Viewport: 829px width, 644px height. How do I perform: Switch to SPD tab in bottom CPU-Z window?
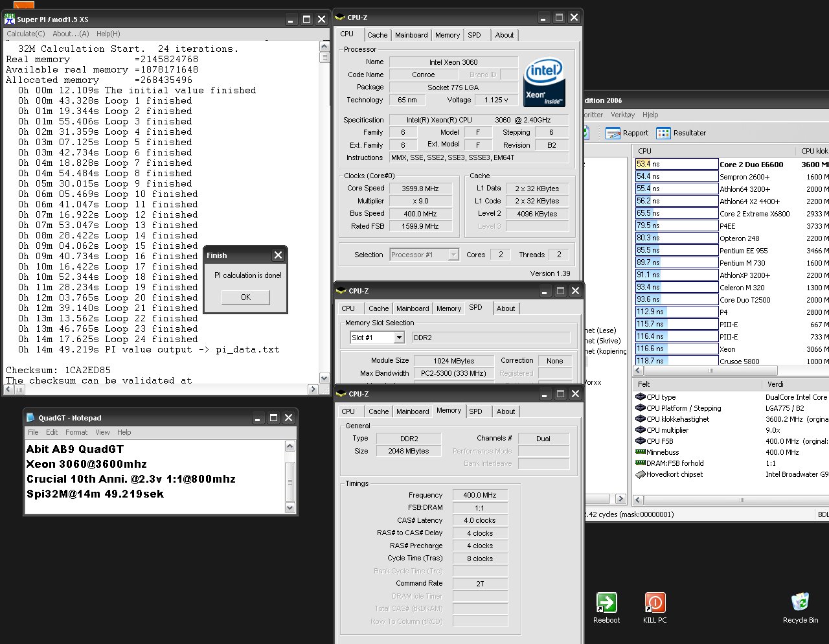(x=475, y=411)
